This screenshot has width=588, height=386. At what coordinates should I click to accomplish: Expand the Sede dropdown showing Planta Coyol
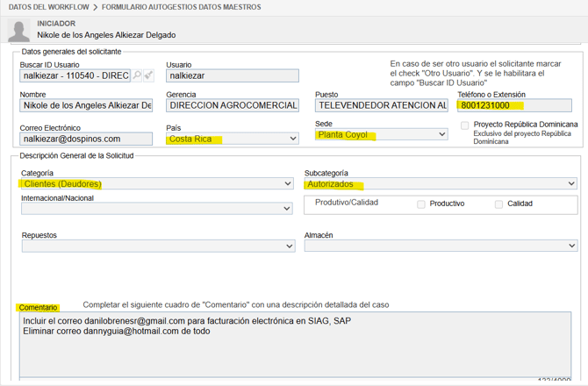382,135
